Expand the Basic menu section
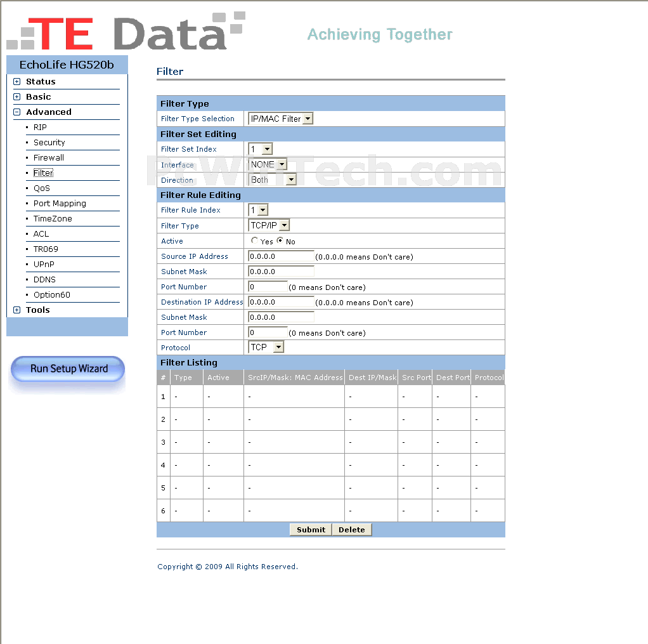The width and height of the screenshot is (648, 644). pyautogui.click(x=16, y=97)
